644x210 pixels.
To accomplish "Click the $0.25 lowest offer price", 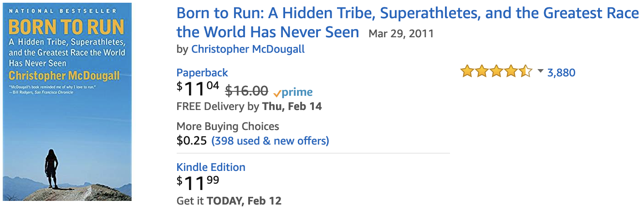I will (x=191, y=140).
